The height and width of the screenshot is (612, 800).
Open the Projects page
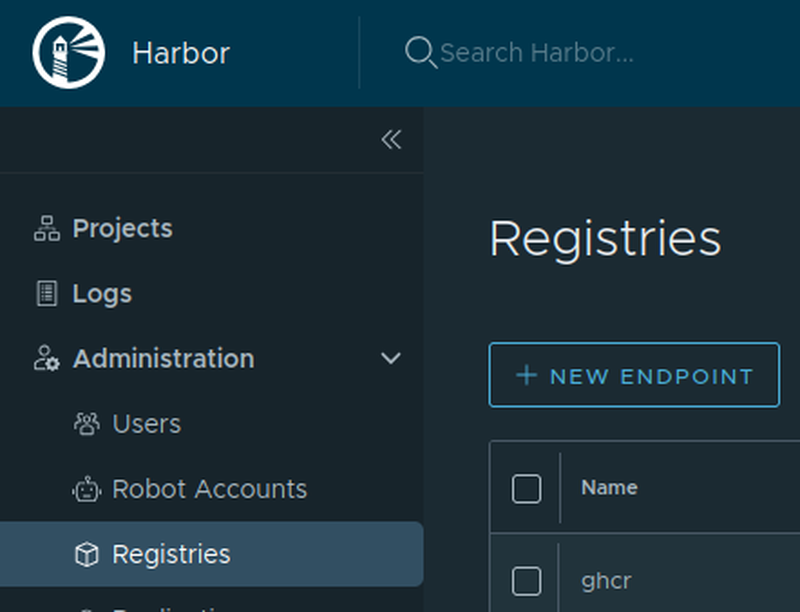tap(122, 229)
